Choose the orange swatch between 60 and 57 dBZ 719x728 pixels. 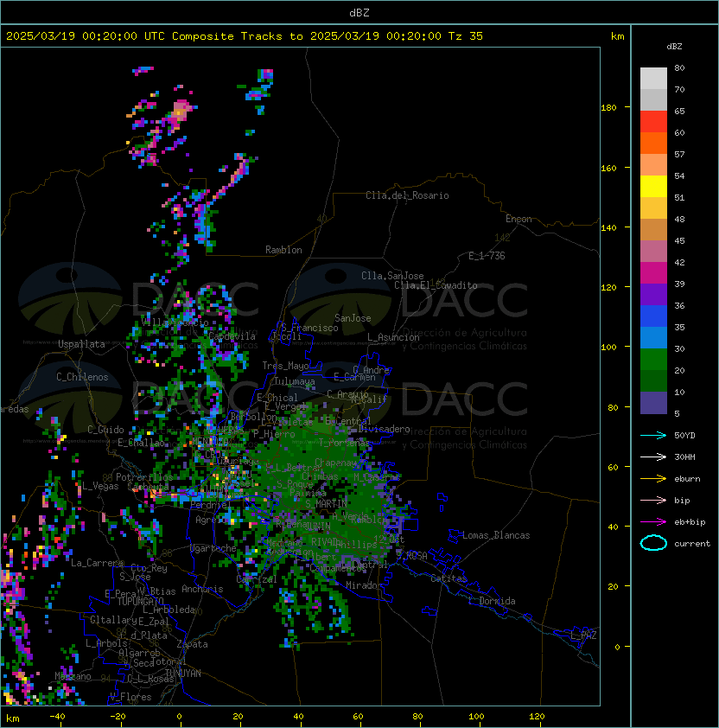(653, 144)
